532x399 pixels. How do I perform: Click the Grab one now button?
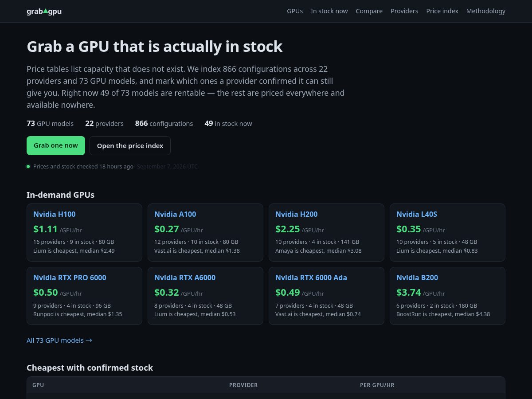[56, 145]
